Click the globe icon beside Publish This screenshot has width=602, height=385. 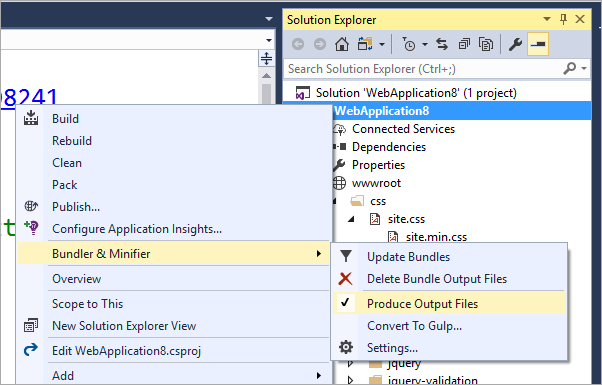[x=31, y=206]
